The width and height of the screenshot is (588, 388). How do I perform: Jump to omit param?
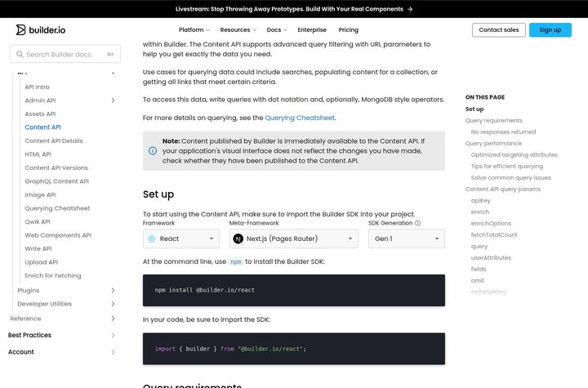tap(478, 281)
